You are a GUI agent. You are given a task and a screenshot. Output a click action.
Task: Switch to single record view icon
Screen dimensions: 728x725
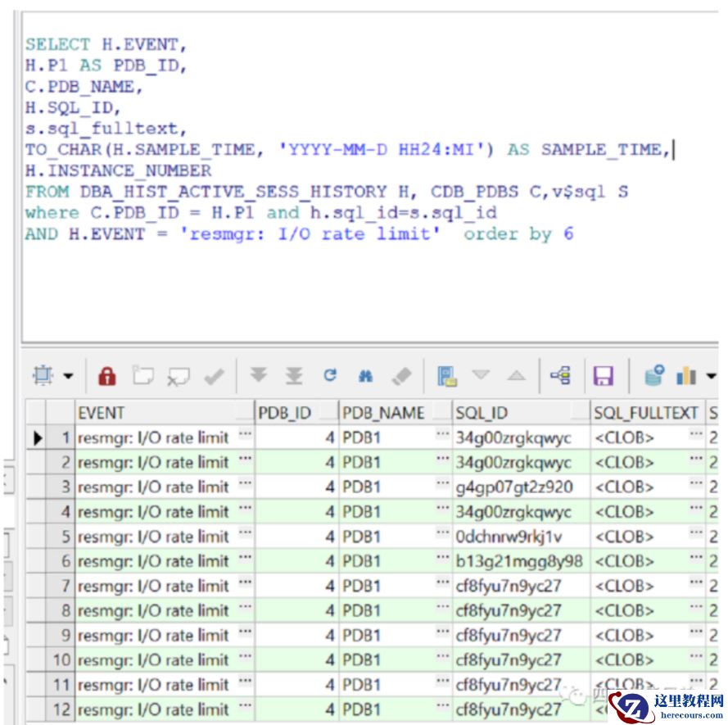click(x=447, y=376)
